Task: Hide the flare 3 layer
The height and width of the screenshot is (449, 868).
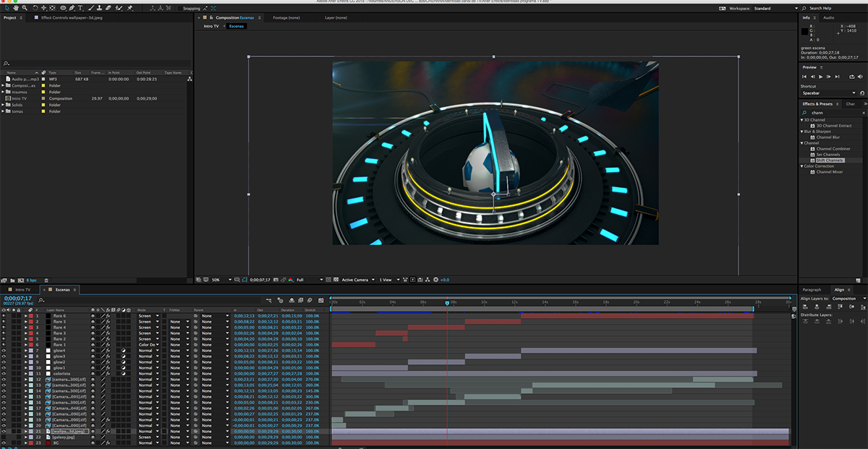Action: click(4, 333)
